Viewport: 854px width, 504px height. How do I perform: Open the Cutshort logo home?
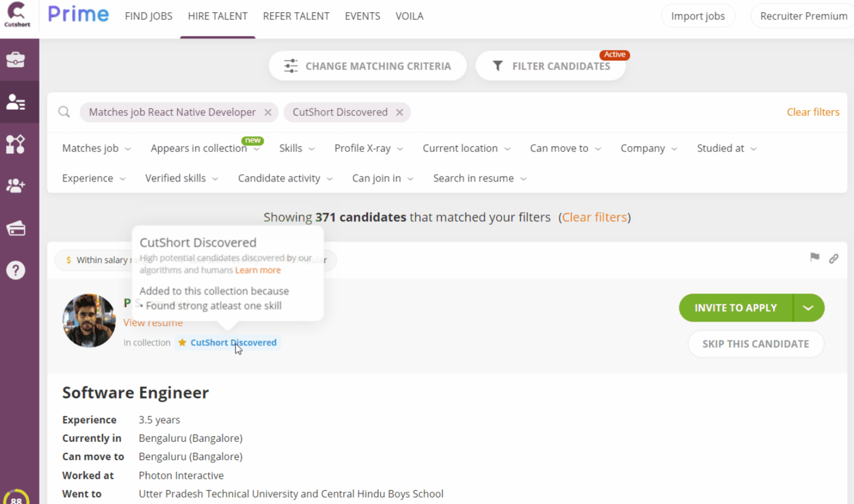click(17, 15)
